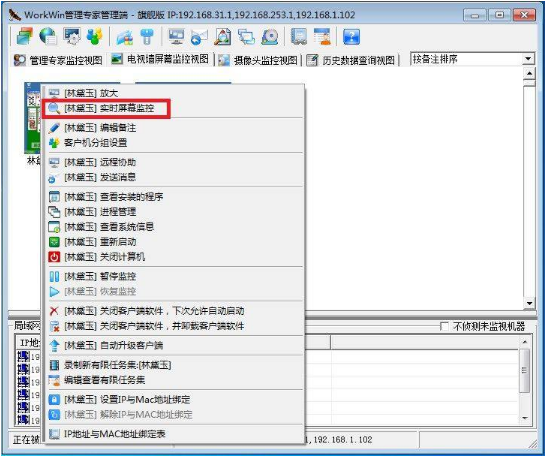This screenshot has width=547, height=457.
Task: Choose [林黛玉] 进程管理 menu item
Action: coord(173,212)
